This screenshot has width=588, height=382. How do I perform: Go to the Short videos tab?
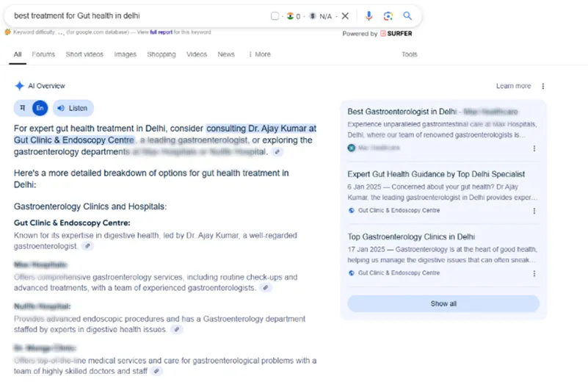point(84,54)
